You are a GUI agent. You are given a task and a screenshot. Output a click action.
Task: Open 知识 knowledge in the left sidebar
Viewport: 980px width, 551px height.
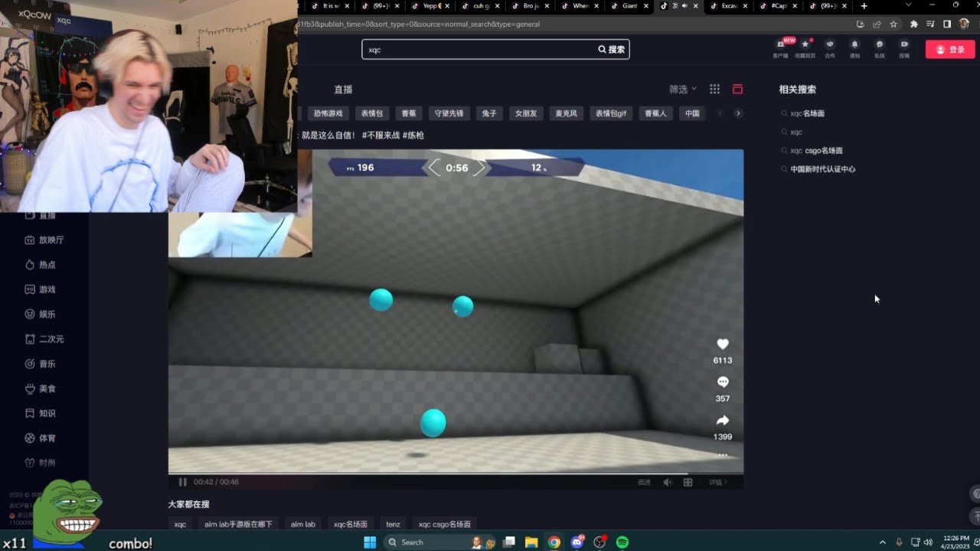pos(40,413)
